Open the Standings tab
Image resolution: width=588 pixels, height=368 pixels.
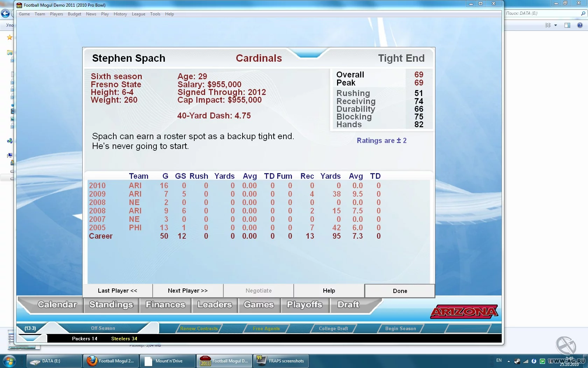tap(111, 305)
